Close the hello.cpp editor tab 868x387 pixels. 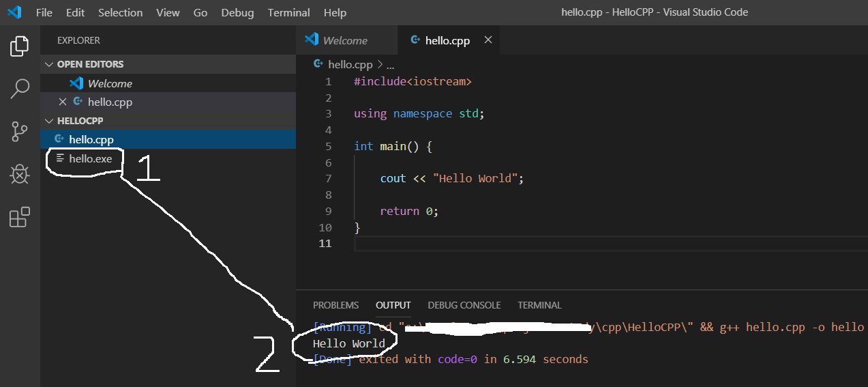[x=488, y=40]
